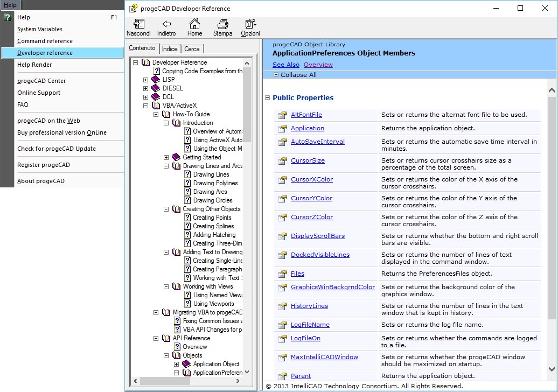This screenshot has height=392, width=558.
Task: Expand the LISP tree node
Action: pyautogui.click(x=146, y=80)
